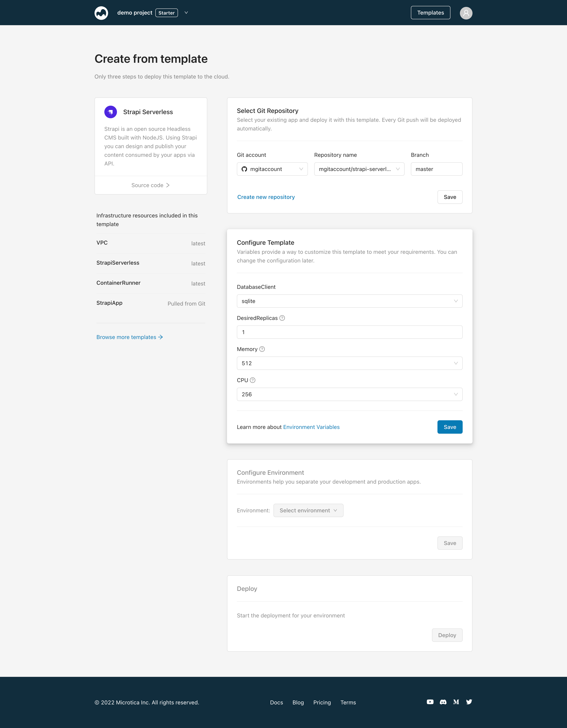This screenshot has height=728, width=567.
Task: Click the Memory help icon
Action: 262,349
